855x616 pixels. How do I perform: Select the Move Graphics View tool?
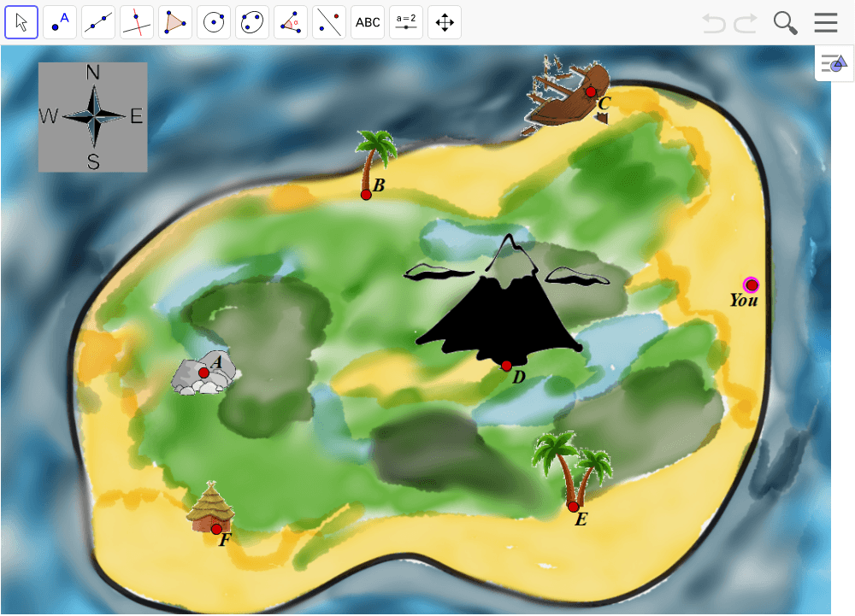coord(445,21)
